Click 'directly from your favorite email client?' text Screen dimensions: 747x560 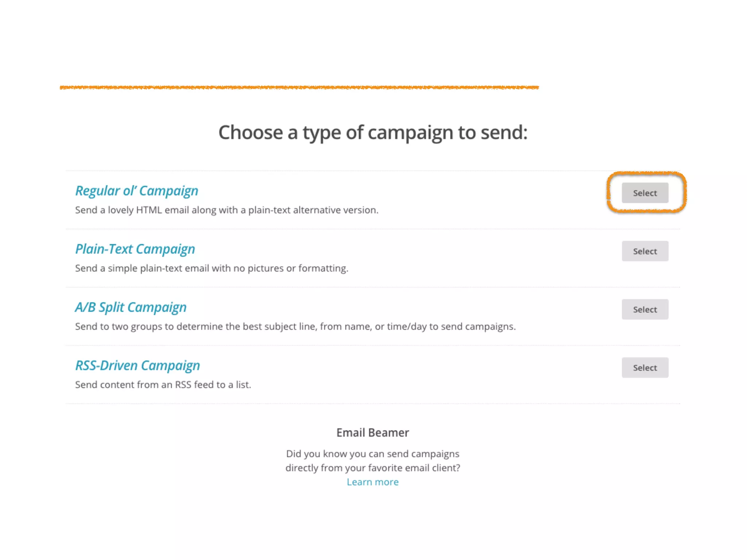(372, 468)
